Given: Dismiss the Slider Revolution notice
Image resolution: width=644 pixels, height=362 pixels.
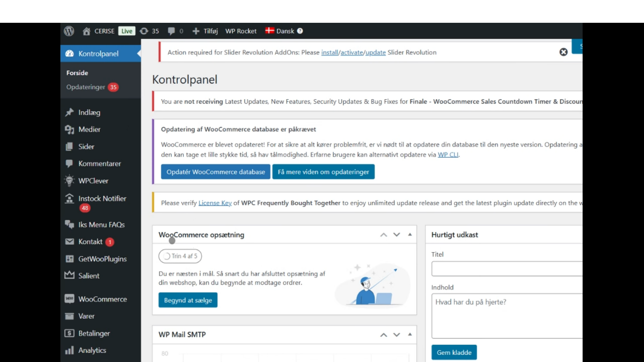Looking at the screenshot, I should 563,52.
